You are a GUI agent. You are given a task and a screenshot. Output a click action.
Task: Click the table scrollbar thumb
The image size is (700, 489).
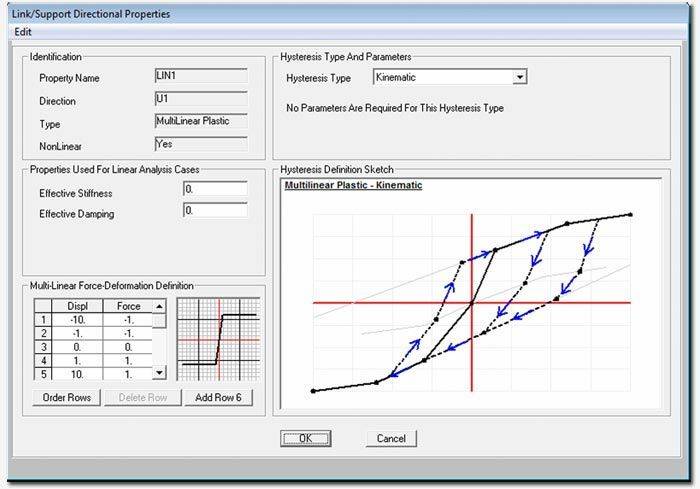[159, 320]
